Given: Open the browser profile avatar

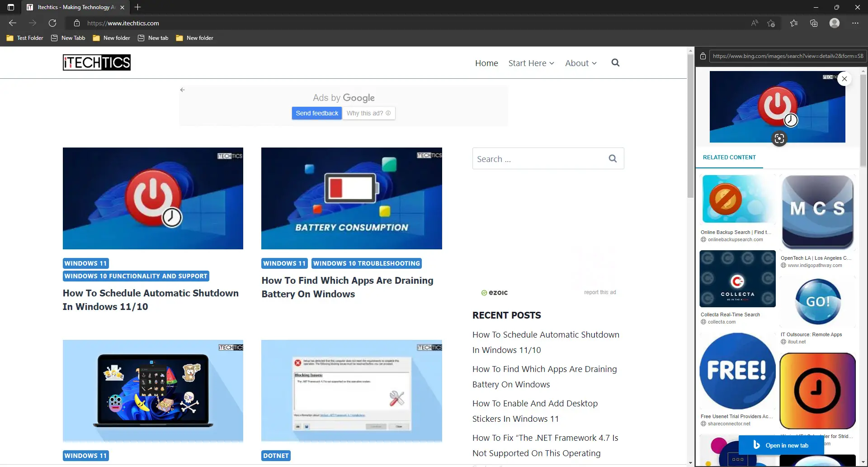Looking at the screenshot, I should pos(835,23).
